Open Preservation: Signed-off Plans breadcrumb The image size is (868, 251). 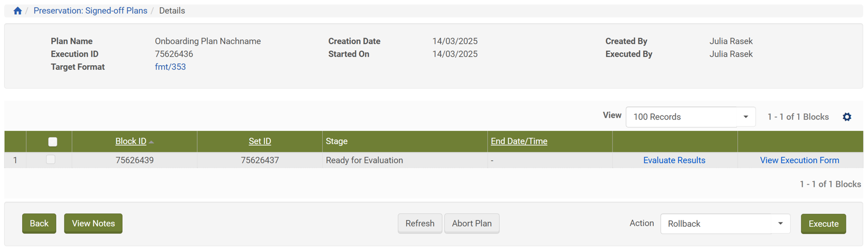(x=90, y=11)
